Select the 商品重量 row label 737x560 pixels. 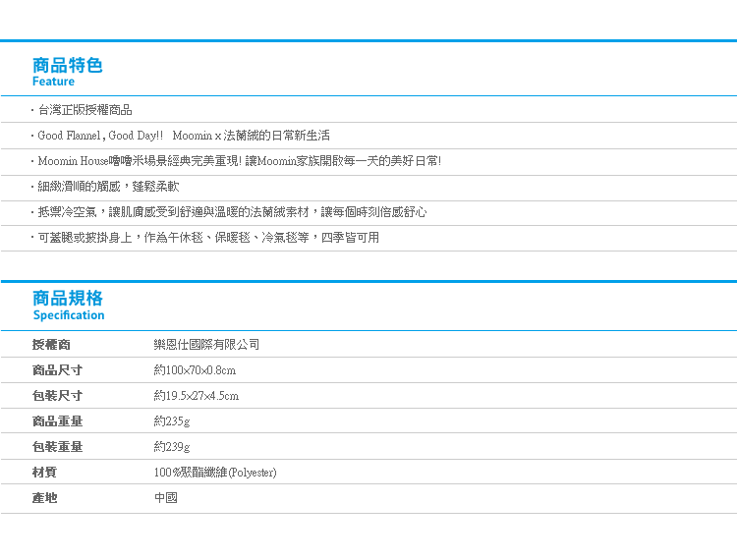coord(57,421)
